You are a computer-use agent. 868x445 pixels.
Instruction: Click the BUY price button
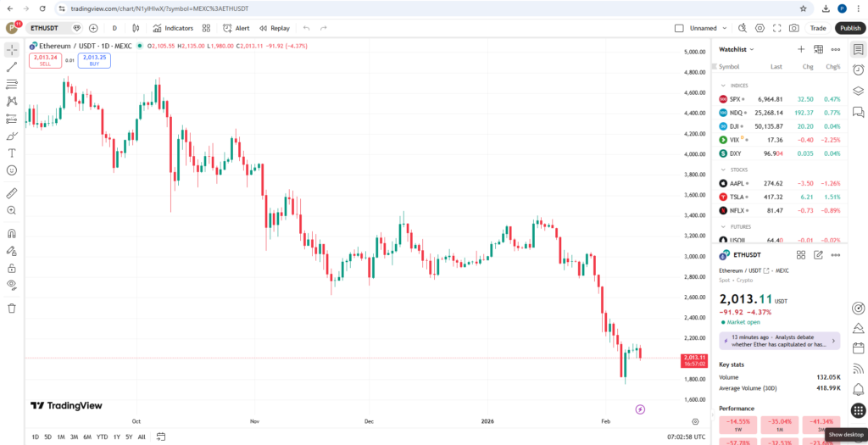(x=94, y=60)
